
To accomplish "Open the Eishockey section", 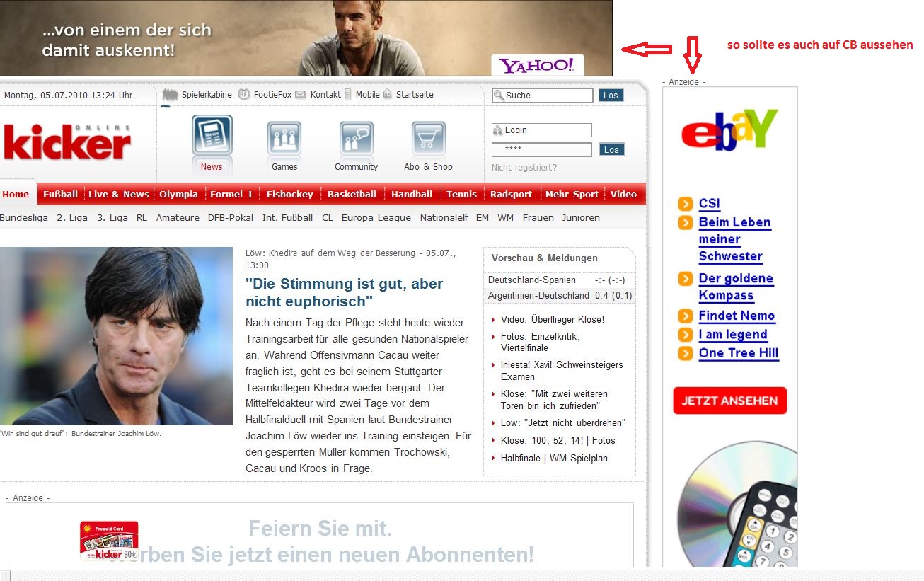I will pyautogui.click(x=290, y=194).
